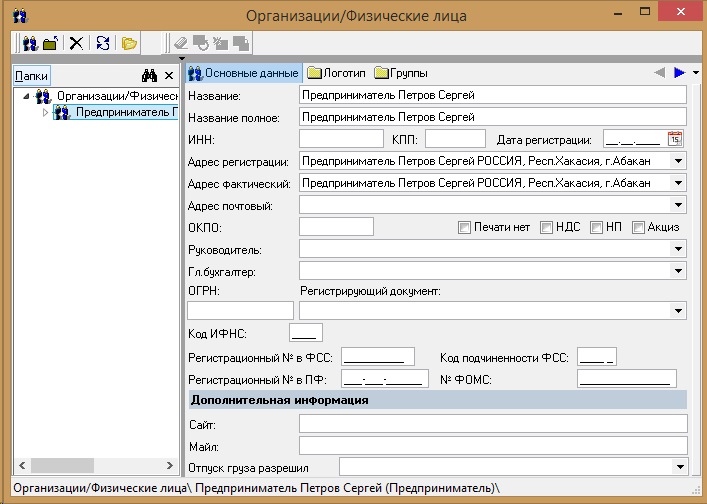The height and width of the screenshot is (504, 707).
Task: Open calendar picker for Дата регистрации
Action: [675, 139]
